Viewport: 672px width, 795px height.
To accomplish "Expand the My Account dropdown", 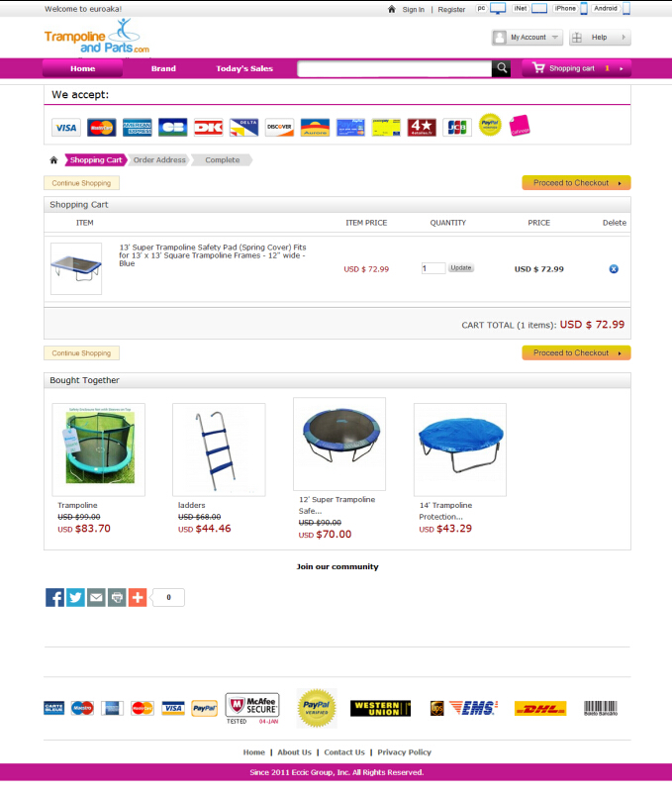I will click(x=528, y=38).
